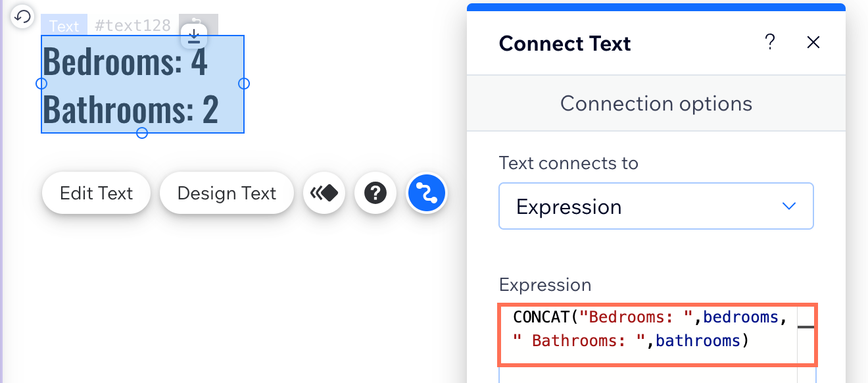Image resolution: width=868 pixels, height=383 pixels.
Task: Select the Connection options header
Action: click(656, 103)
